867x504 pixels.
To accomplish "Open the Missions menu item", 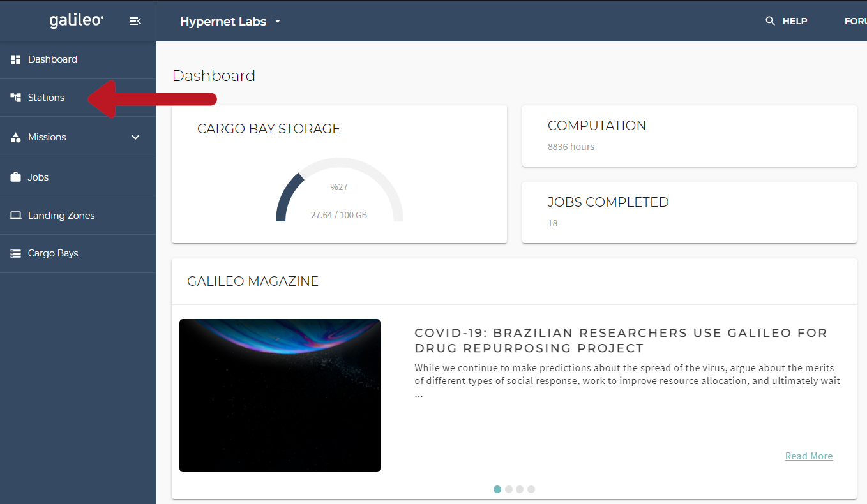I will 78,137.
